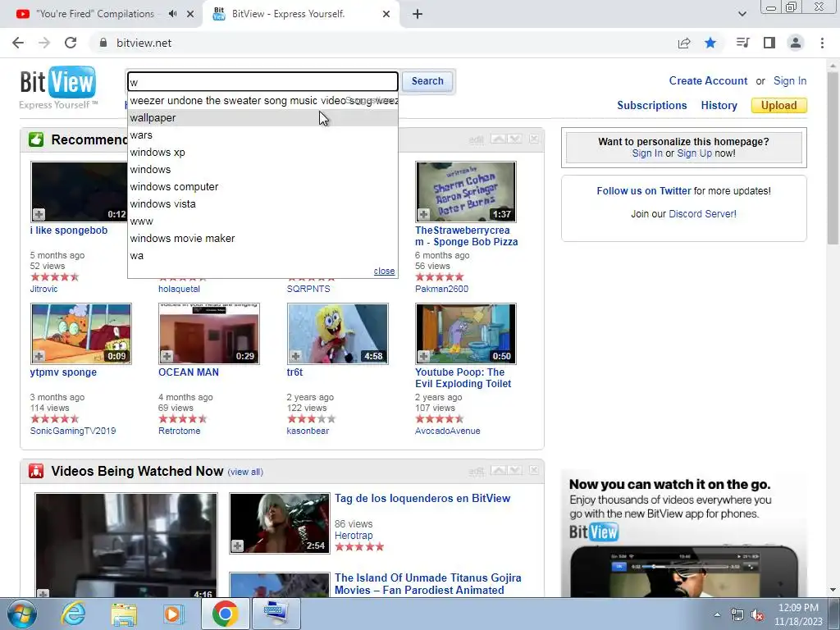Click the Recommended section green icon
Screen dimensions: 840x630
[36, 139]
